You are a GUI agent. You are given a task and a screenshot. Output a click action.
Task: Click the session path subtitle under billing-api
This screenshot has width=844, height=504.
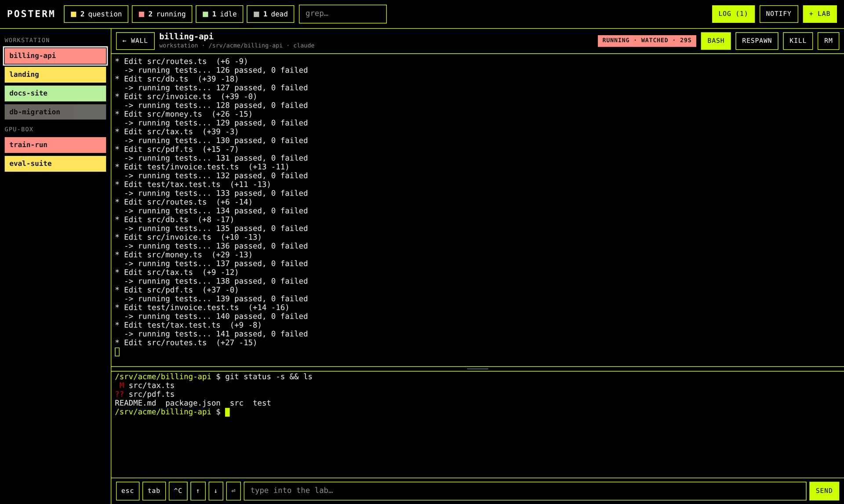236,46
